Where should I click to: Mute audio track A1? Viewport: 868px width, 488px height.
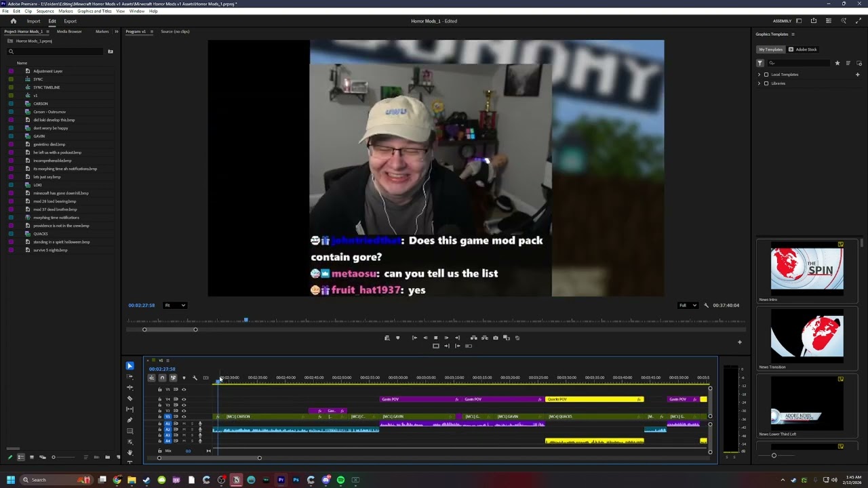(x=184, y=424)
